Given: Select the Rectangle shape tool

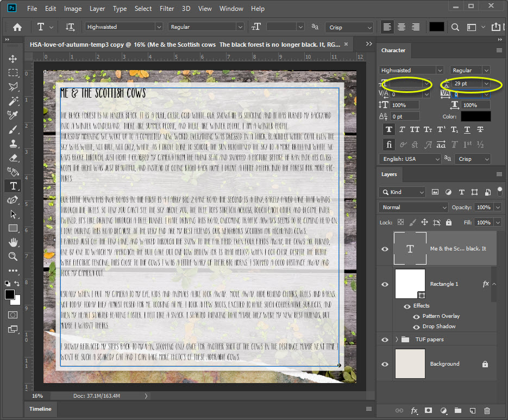Looking at the screenshot, I should tap(13, 228).
